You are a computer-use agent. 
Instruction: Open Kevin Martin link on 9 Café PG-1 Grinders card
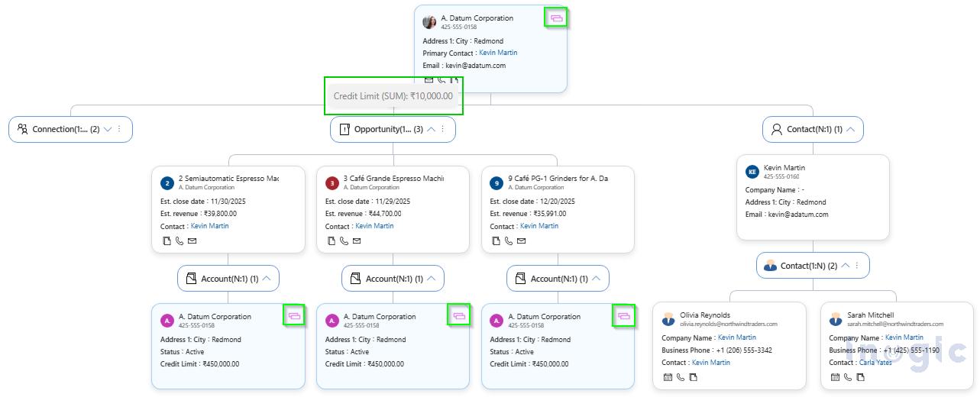[x=539, y=226]
